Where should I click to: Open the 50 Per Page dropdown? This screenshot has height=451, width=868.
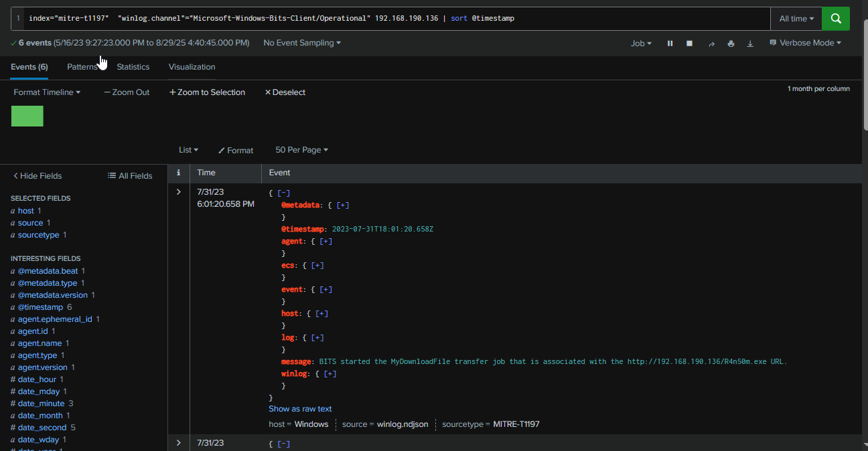301,150
